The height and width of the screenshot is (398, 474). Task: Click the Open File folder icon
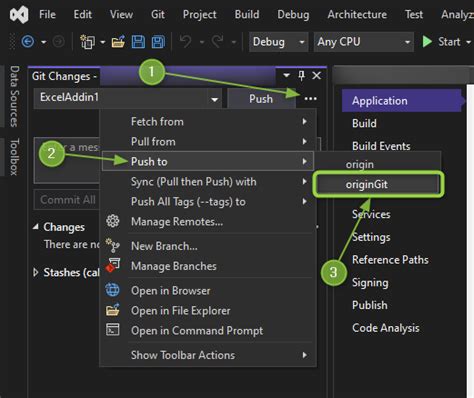[118, 42]
